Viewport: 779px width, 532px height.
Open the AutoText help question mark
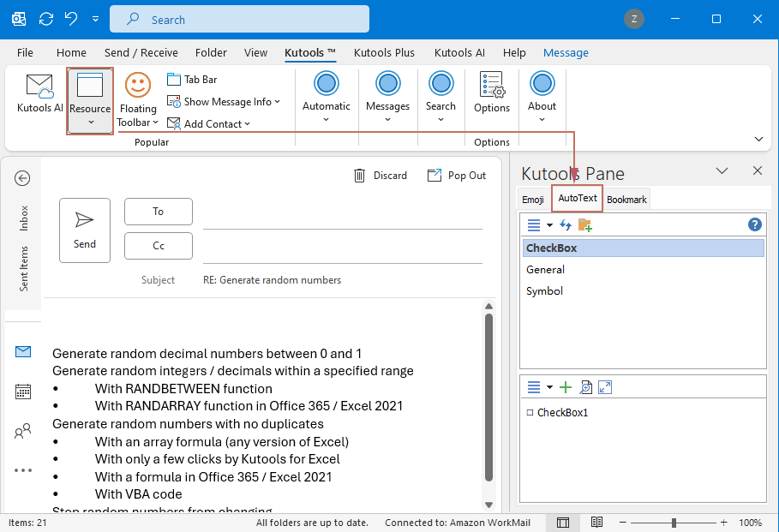(x=755, y=224)
